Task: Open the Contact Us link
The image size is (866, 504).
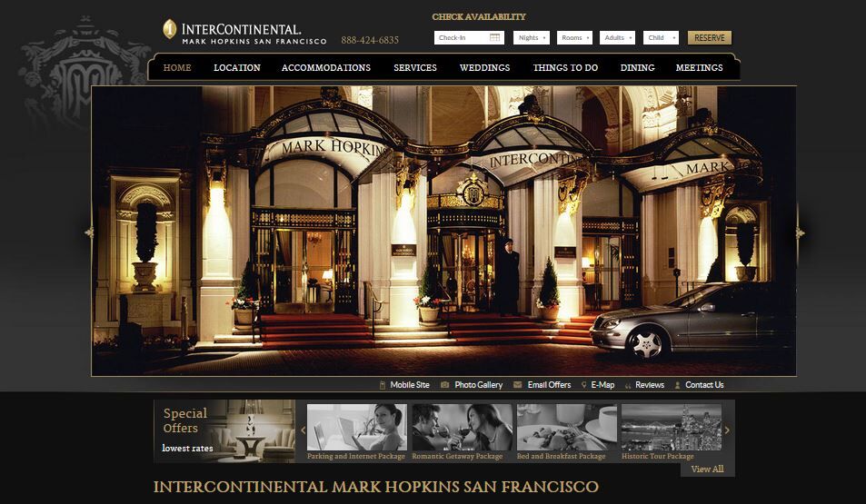Action: 704,385
